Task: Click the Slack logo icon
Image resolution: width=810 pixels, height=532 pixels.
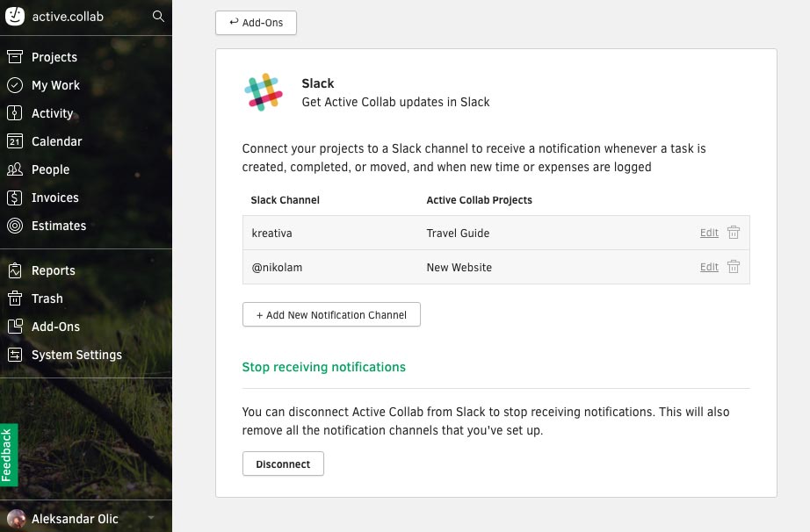Action: tap(264, 92)
